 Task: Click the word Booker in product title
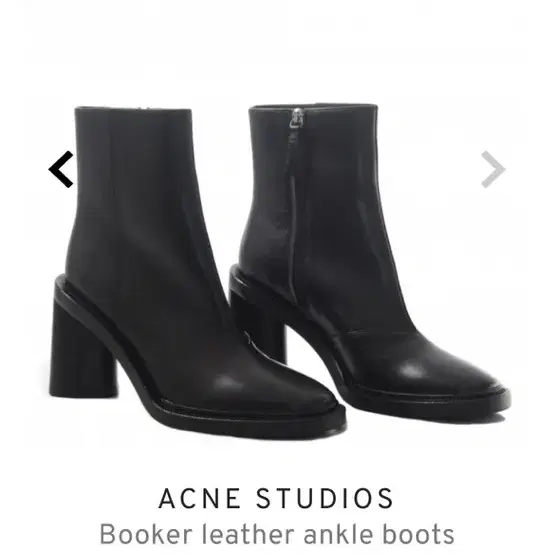[x=146, y=534]
